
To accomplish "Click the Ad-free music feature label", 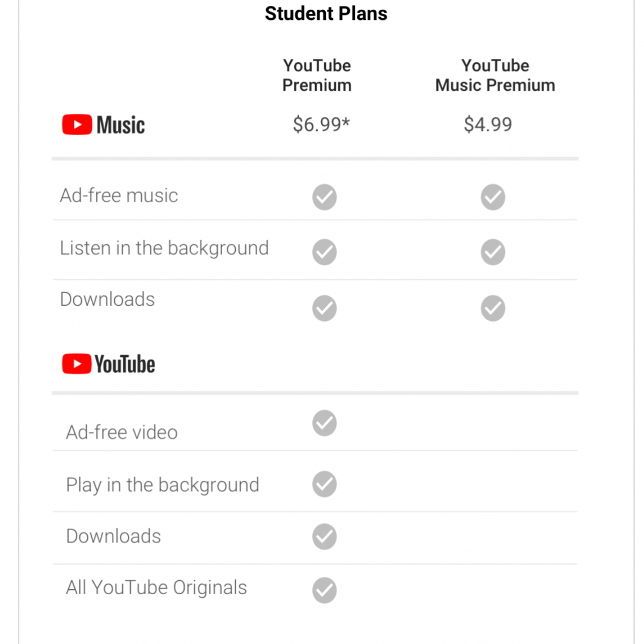I will (x=119, y=196).
